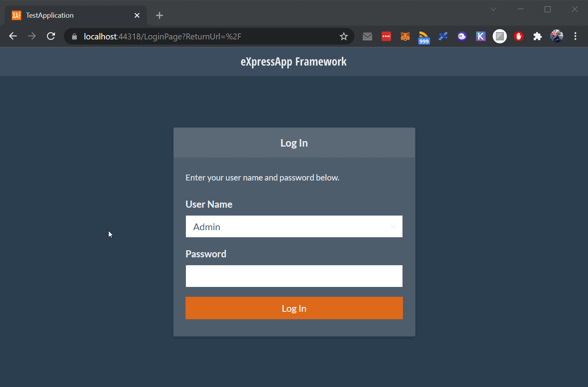View site security via the padlock icon

click(74, 36)
